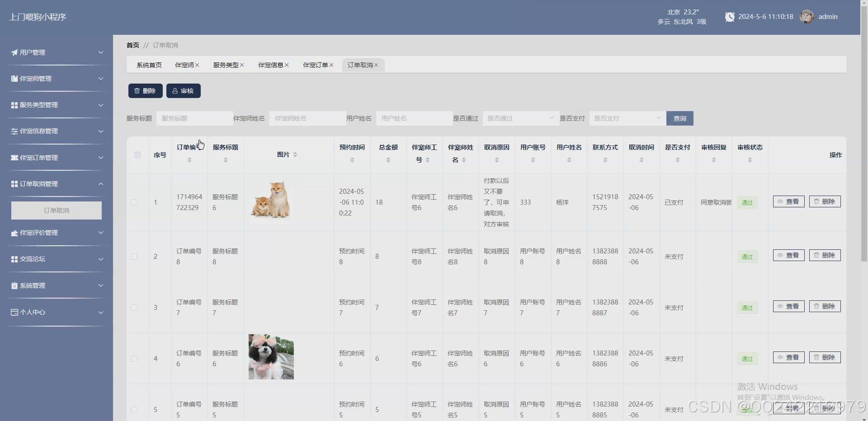Expand the 服务类型管理 menu chevron
868x421 pixels.
point(101,105)
